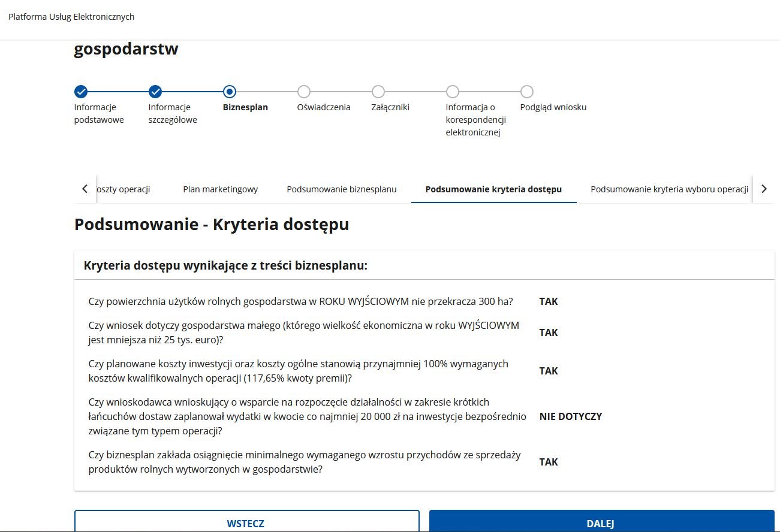Click the Oświadczenia step label text
Screen dimensions: 780x532
point(324,107)
